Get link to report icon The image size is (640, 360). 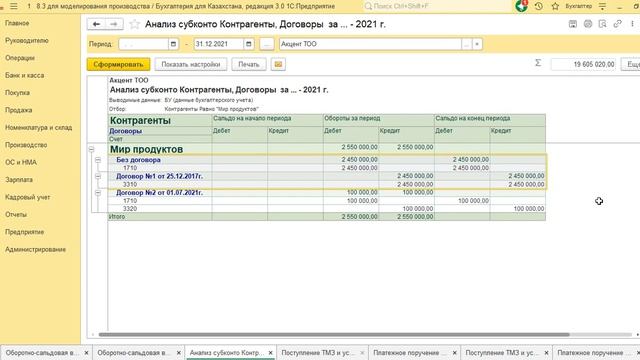[618, 24]
